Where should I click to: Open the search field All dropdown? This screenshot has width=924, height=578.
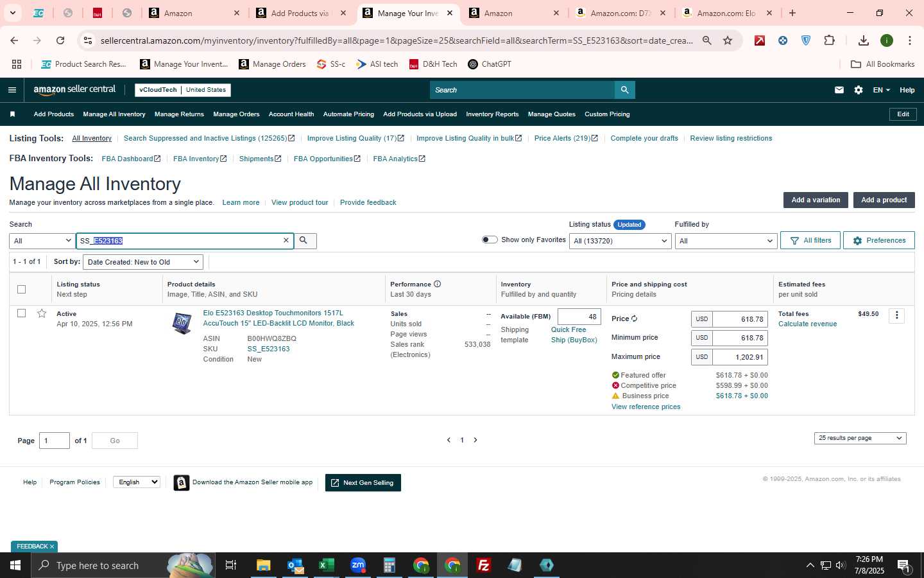coord(42,241)
